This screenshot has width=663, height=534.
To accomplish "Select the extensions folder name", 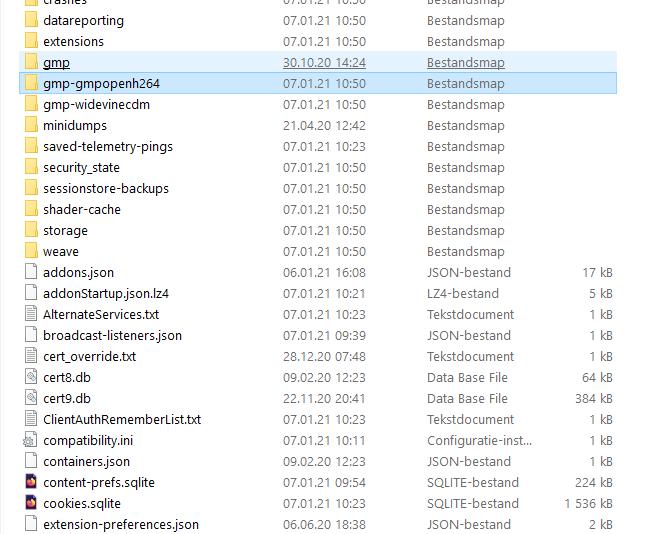I will (x=73, y=41).
